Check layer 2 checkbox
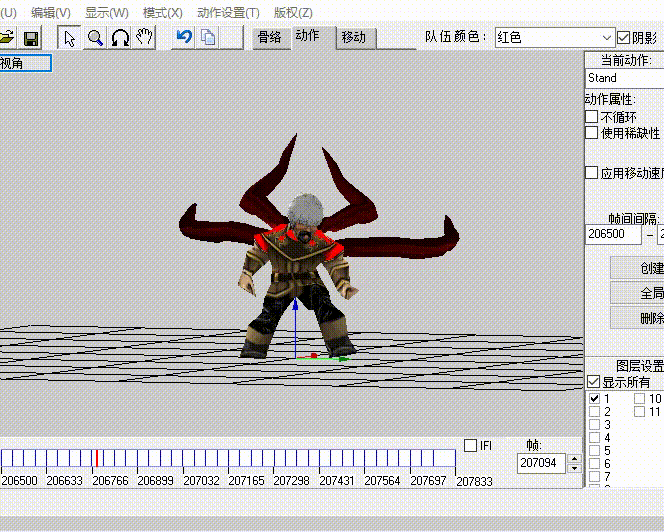 (595, 412)
